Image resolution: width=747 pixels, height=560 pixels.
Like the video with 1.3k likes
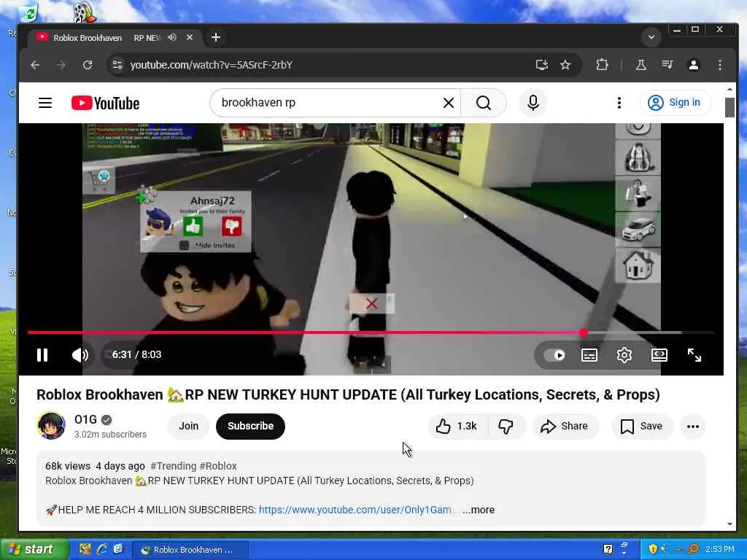coord(457,426)
